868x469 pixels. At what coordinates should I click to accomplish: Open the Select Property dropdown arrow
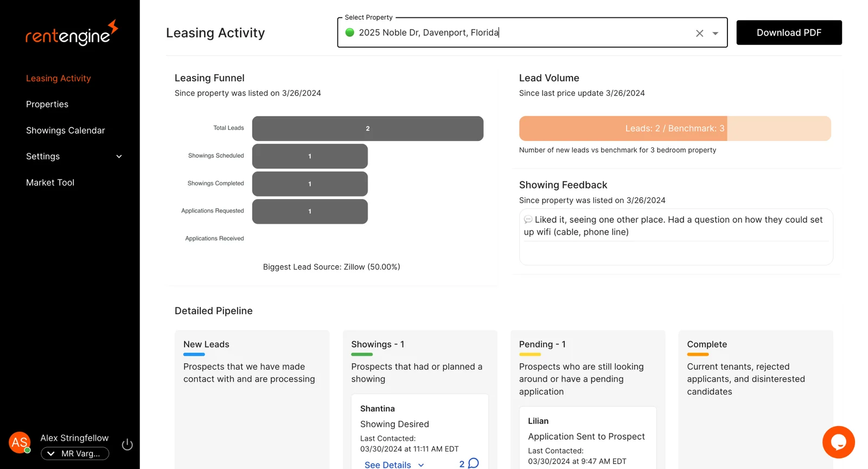click(716, 33)
